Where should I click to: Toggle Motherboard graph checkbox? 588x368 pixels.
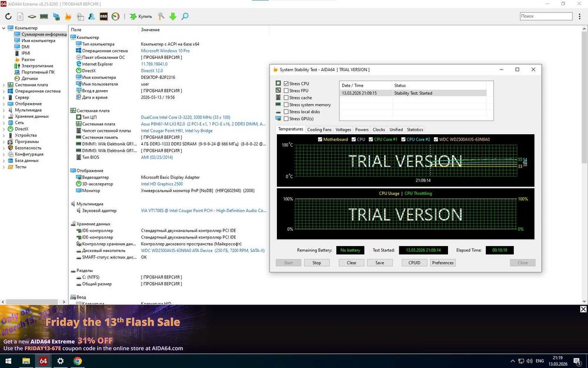(x=320, y=140)
